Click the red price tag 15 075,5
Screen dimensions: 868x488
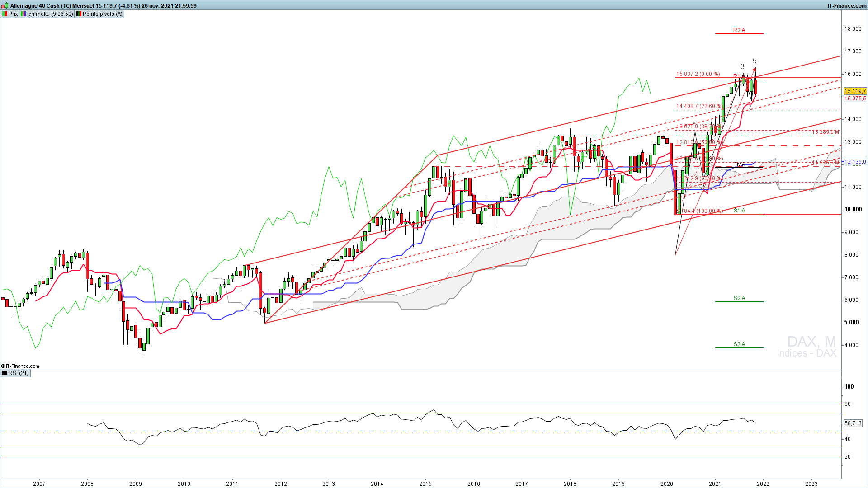click(855, 99)
